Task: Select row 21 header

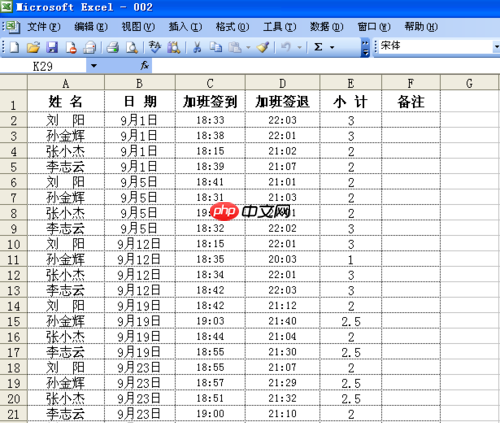Action: tap(13, 414)
